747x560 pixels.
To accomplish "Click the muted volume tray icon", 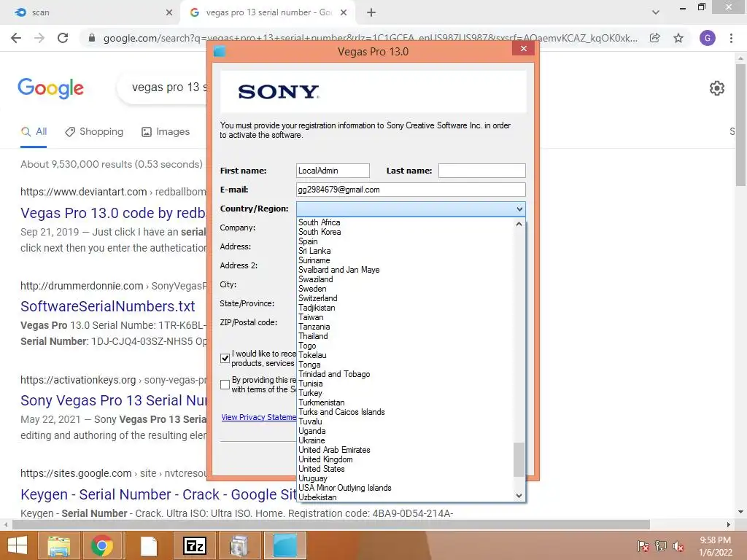I will (678, 546).
